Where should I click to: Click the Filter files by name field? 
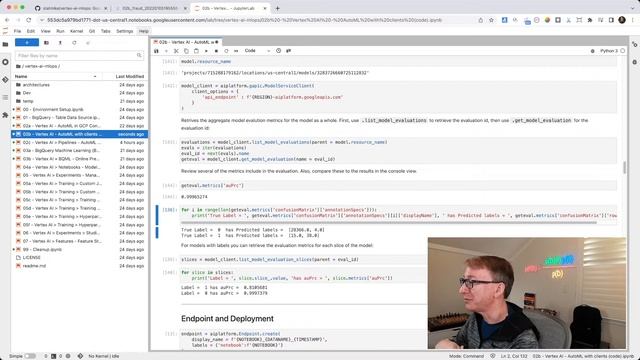pos(79,55)
